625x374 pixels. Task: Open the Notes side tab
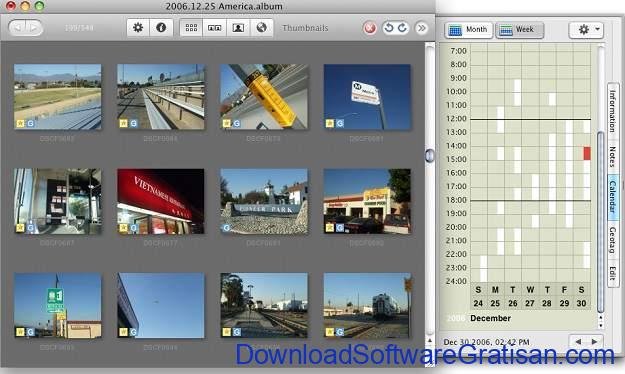[x=612, y=157]
